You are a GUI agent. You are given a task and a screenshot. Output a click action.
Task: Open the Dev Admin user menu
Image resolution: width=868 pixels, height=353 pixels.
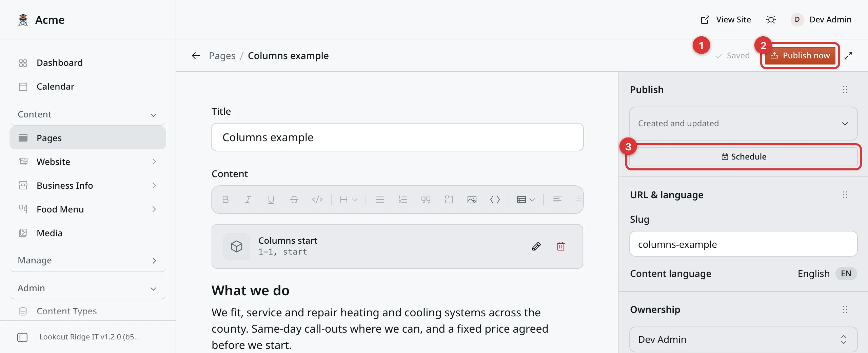821,20
